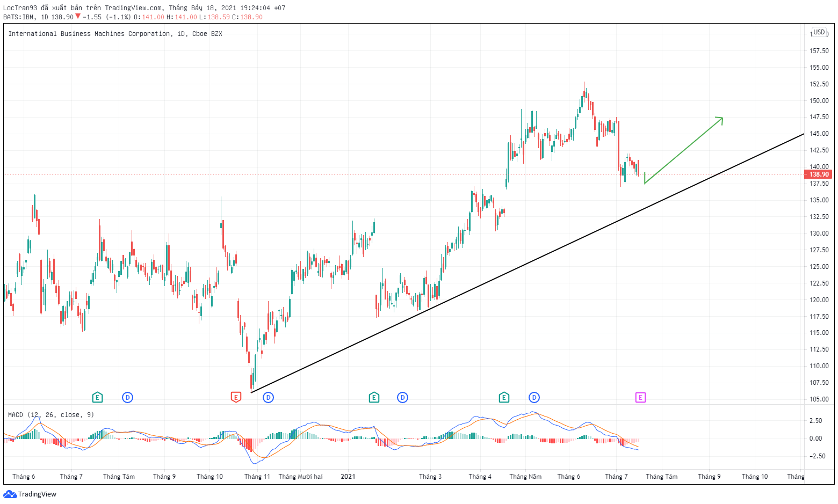The image size is (838, 504).
Task: Click the BATS:IBM symbol in the header
Action: (19, 17)
